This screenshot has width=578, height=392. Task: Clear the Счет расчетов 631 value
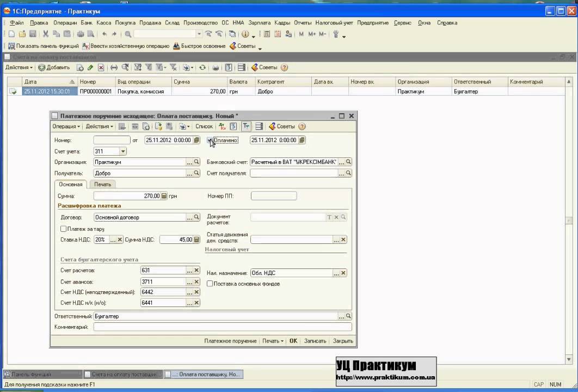[x=196, y=270]
